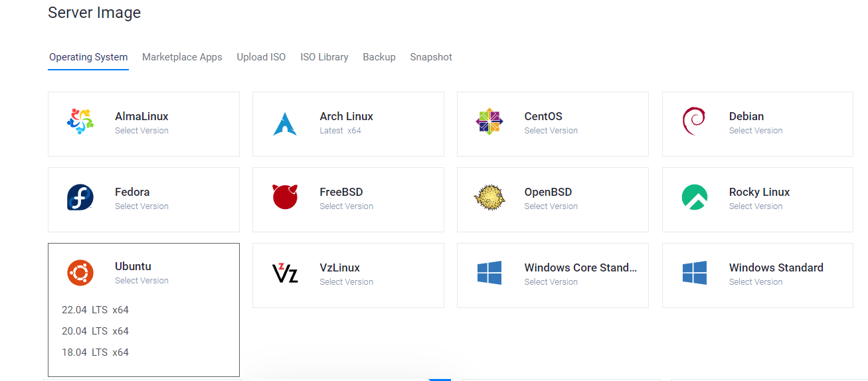
Task: Open Select Version under OpenBSD
Action: 551,206
